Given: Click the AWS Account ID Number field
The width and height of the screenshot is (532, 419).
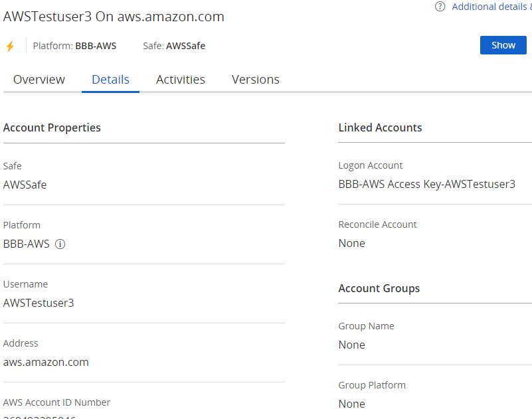Looking at the screenshot, I should point(56,402).
